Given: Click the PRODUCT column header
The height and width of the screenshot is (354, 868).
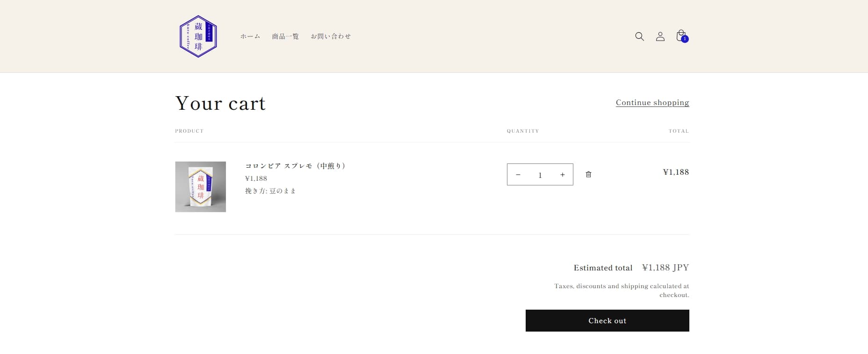Looking at the screenshot, I should (189, 131).
